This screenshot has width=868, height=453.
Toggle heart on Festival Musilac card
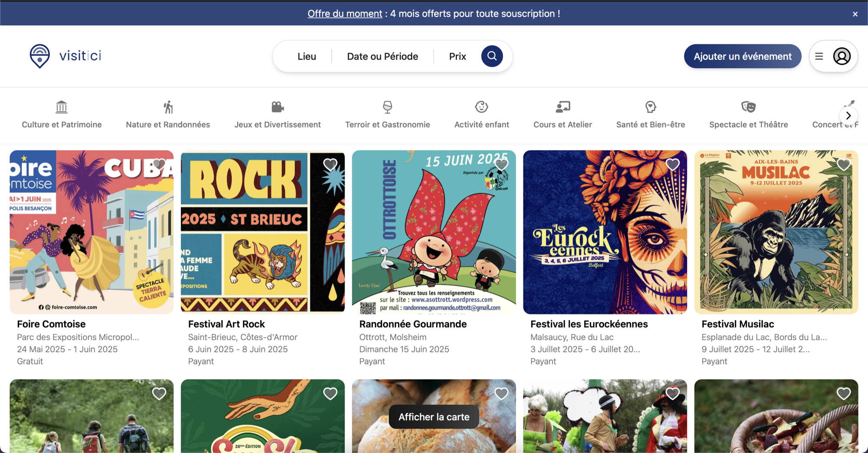843,165
